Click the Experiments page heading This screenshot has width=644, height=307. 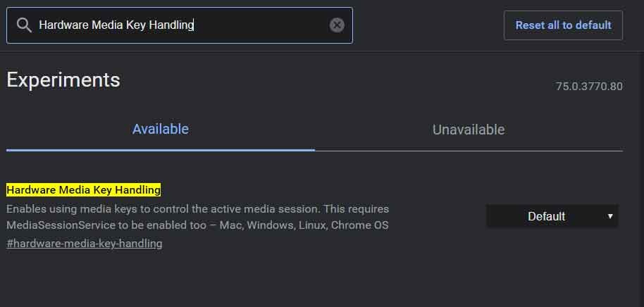tap(63, 80)
